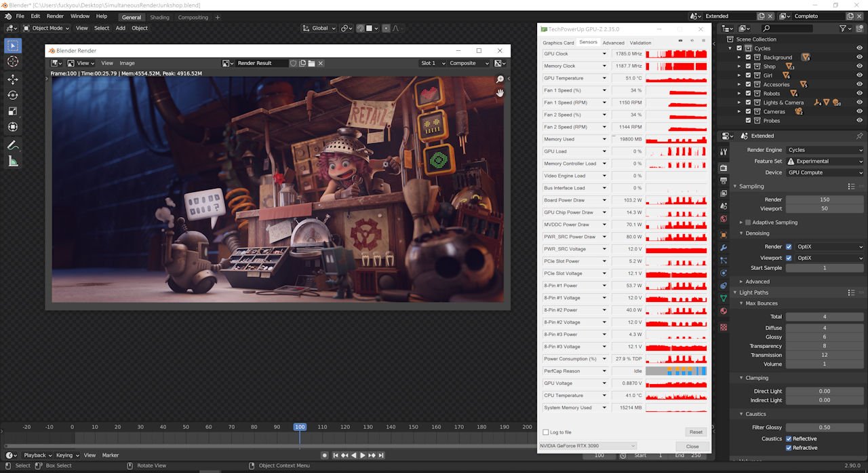The image size is (868, 473).
Task: Click the pan hand icon in render view
Action: click(500, 93)
